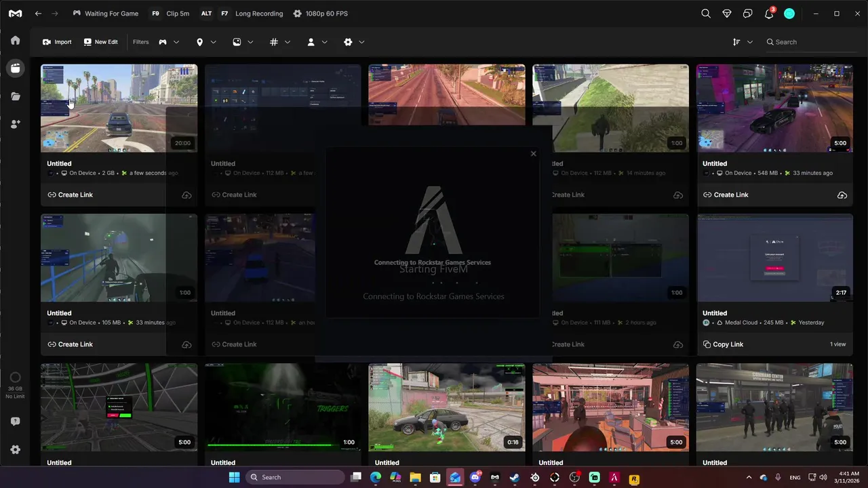868x488 pixels.
Task: Click the ENG language indicator
Action: coord(795,478)
